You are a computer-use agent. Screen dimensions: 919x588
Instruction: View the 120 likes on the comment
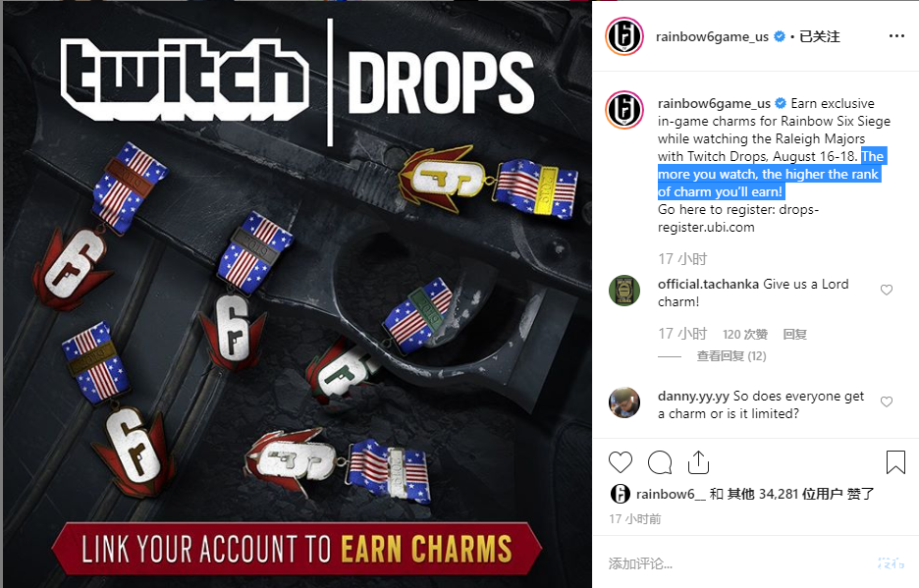point(745,334)
